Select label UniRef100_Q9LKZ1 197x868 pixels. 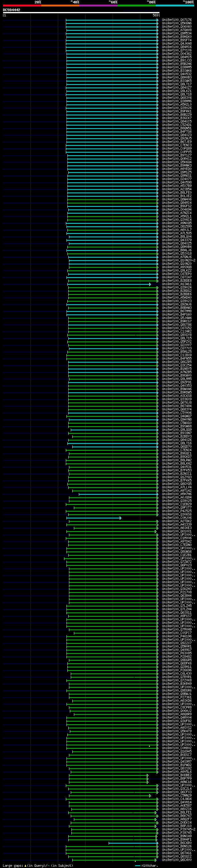[177, 91]
